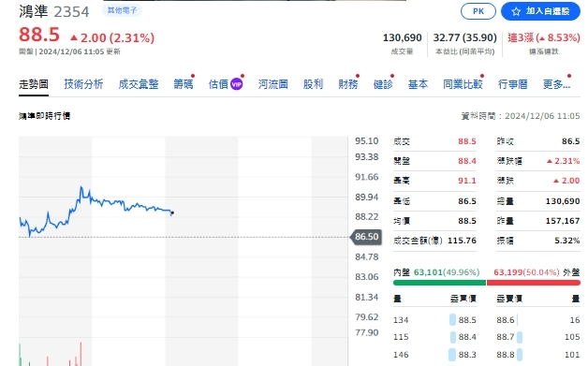The height and width of the screenshot is (366, 588).
Task: Click the bid price 88.5 row with 134
Action: [434, 320]
